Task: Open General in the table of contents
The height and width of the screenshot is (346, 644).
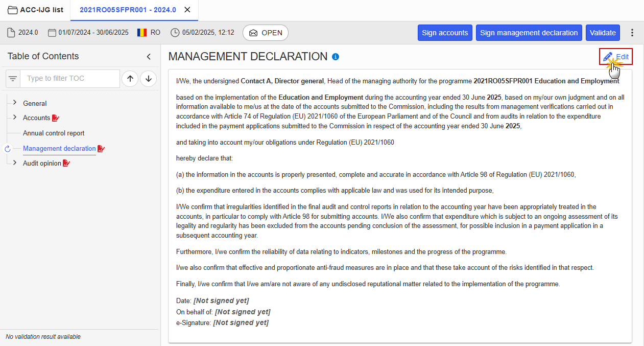Action: (x=35, y=103)
